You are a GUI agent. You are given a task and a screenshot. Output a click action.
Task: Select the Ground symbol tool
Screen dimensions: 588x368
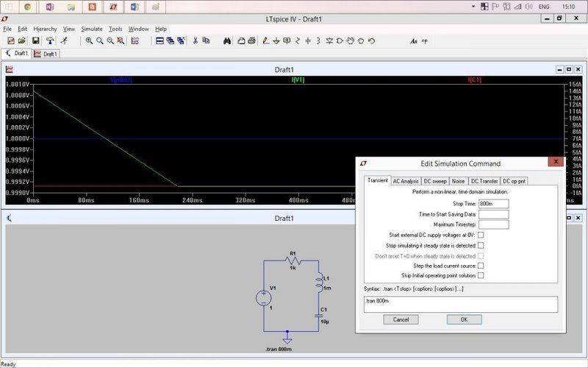(x=276, y=41)
